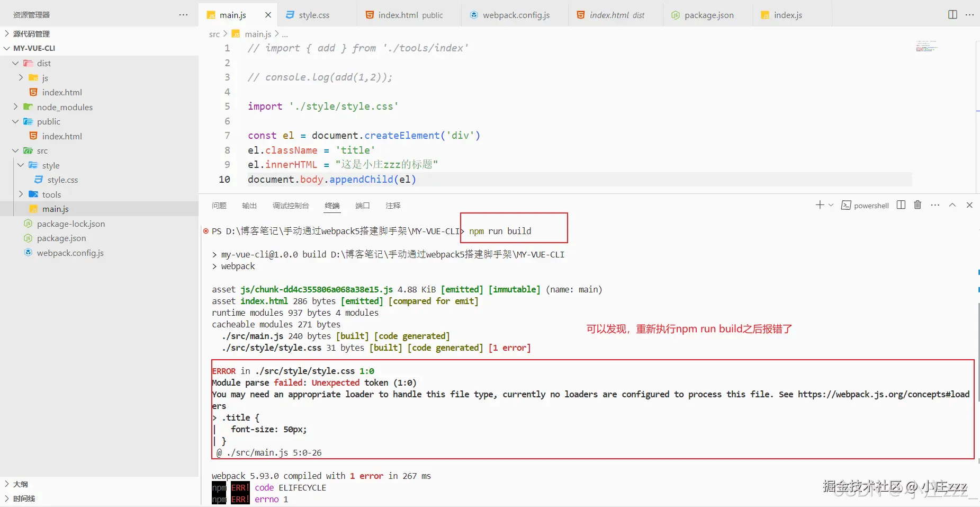Click the 资源管理器 explorer title

coord(31,15)
